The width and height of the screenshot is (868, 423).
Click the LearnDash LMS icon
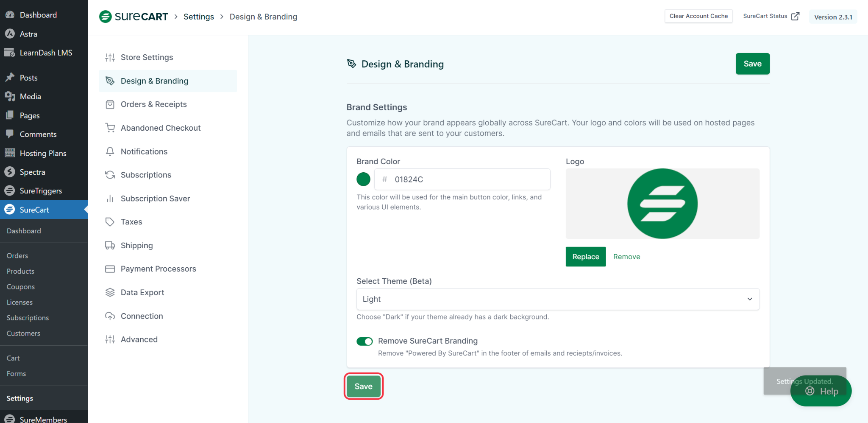10,53
